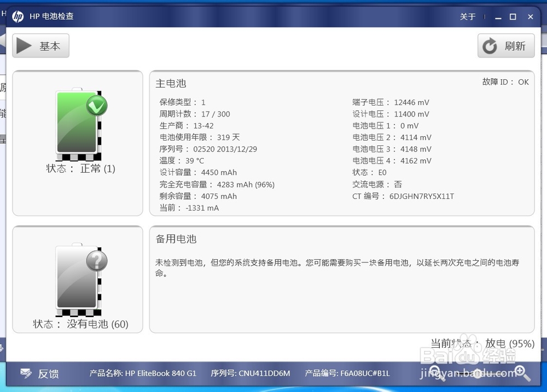Click the 反馈 feedback envelope icon
Viewport: 547px width, 392px height.
tap(26, 373)
